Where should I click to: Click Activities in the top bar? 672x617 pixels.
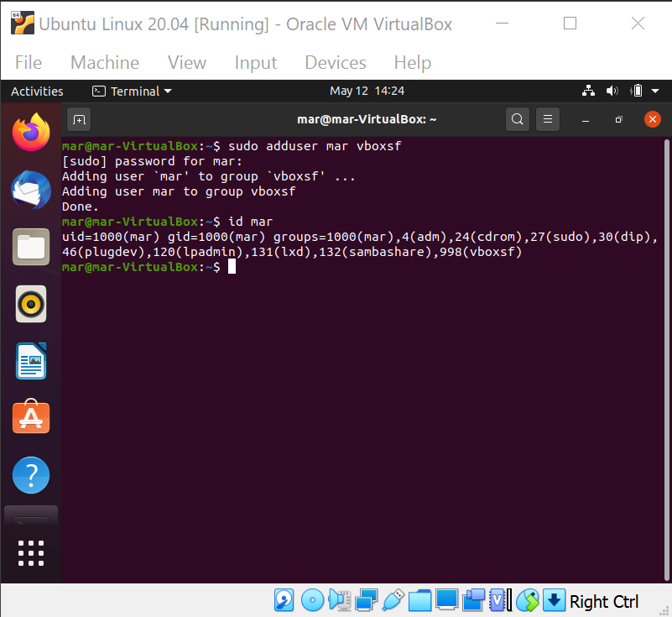pos(36,91)
